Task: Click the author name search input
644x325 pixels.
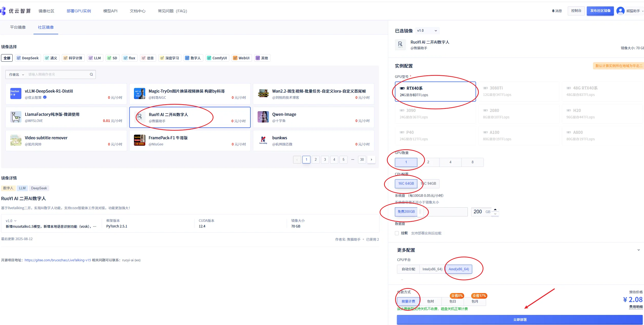Action: (58, 75)
